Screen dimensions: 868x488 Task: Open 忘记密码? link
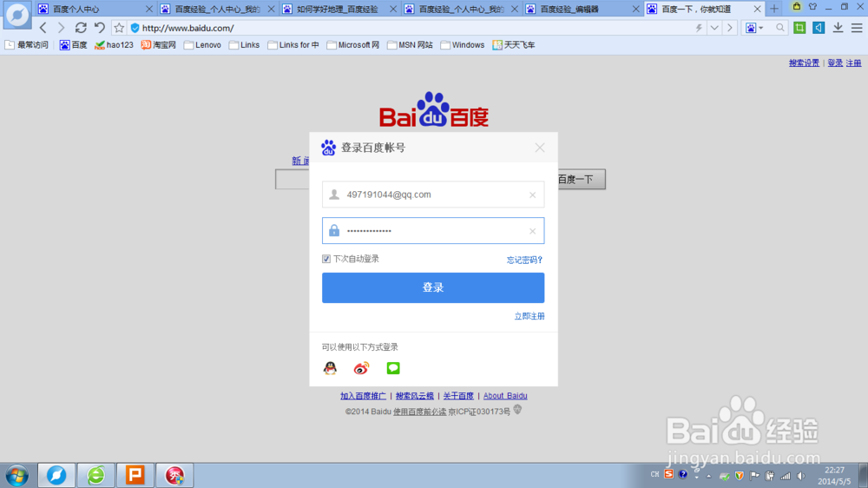coord(524,260)
